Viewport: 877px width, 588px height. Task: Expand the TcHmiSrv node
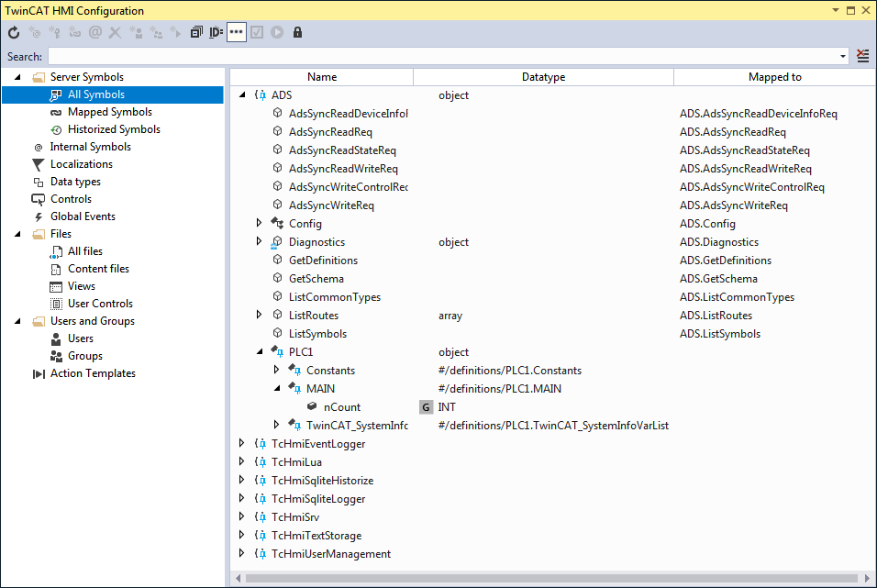click(241, 516)
